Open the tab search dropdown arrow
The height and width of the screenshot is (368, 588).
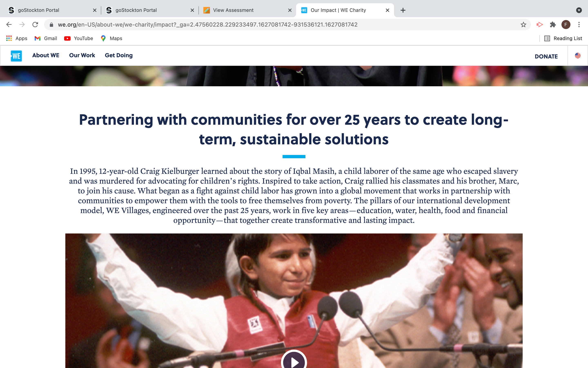point(579,10)
